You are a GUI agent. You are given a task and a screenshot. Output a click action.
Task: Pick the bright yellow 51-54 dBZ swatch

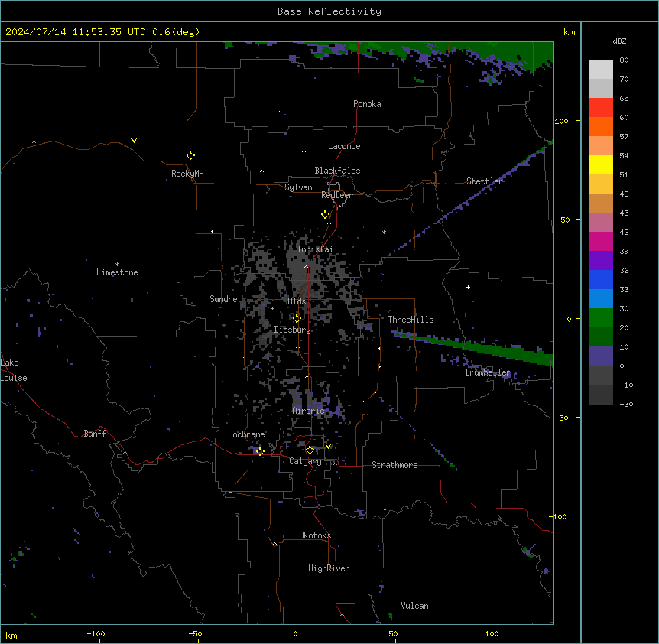click(601, 164)
